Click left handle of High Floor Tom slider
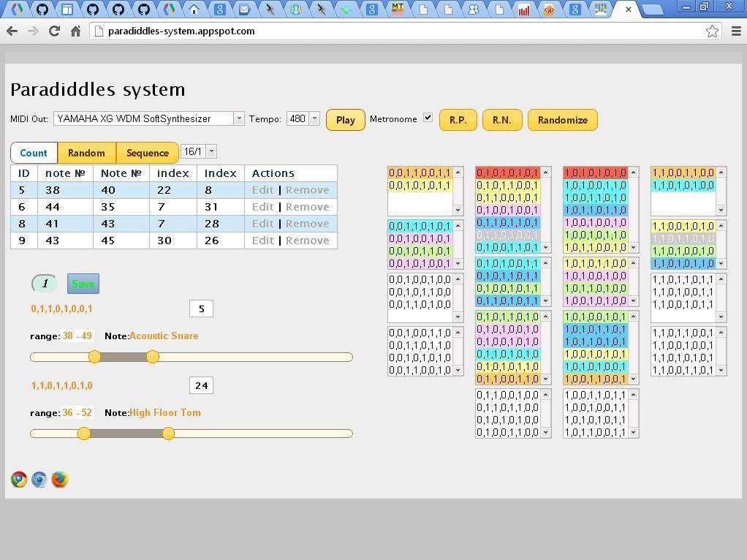747x560 pixels. click(84, 434)
